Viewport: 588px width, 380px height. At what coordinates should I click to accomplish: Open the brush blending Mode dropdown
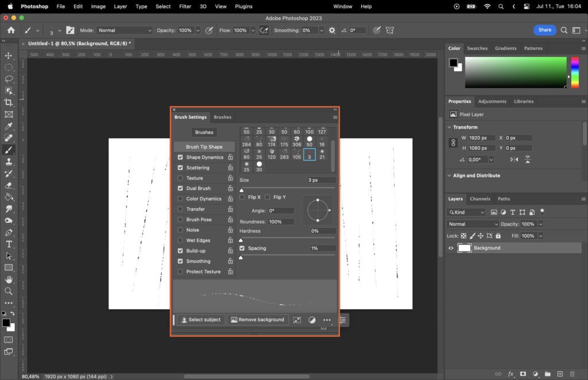123,30
